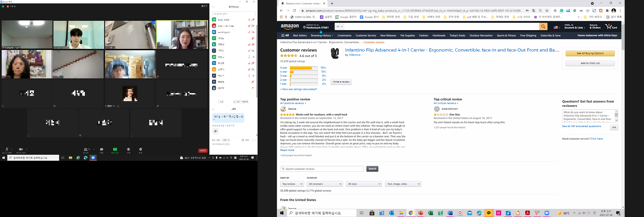Screen dimensions: 644x217
Task: Click the Amazon logo in the header
Action: [x=290, y=26]
